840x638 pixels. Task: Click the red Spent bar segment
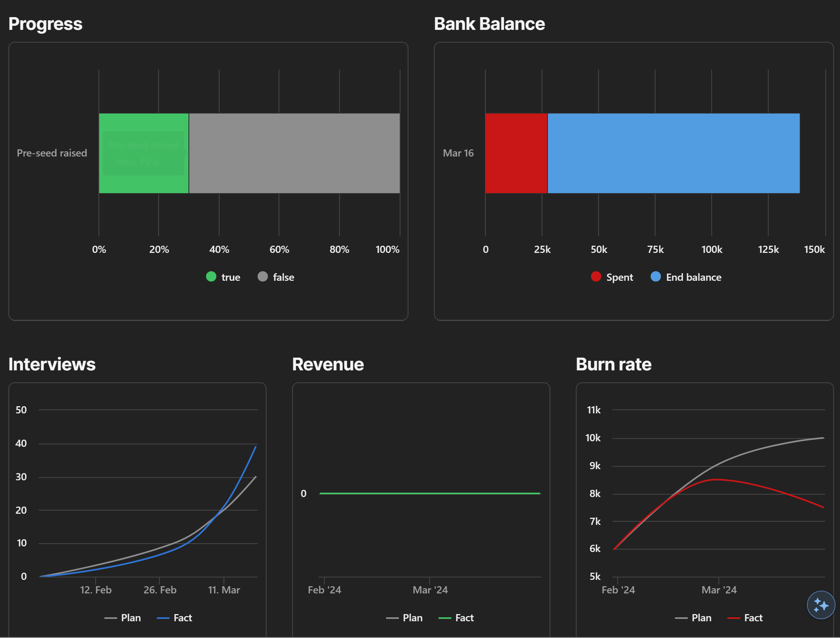coord(516,153)
